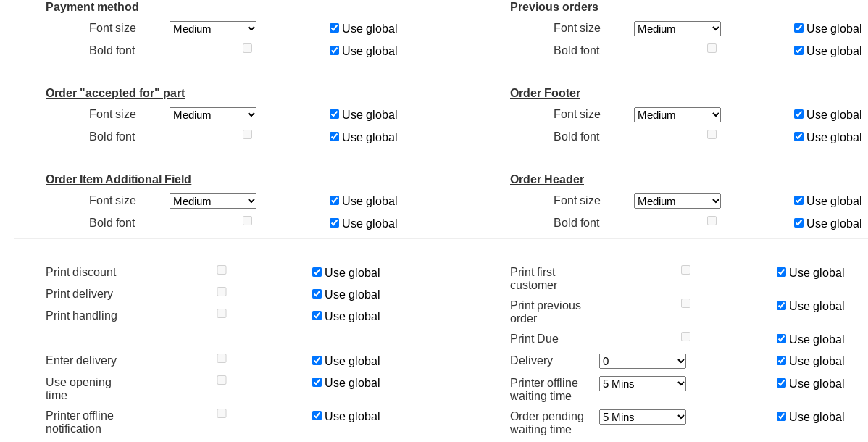Uncheck Use global for Order Footer font size
This screenshot has width=868, height=442.
tap(798, 114)
